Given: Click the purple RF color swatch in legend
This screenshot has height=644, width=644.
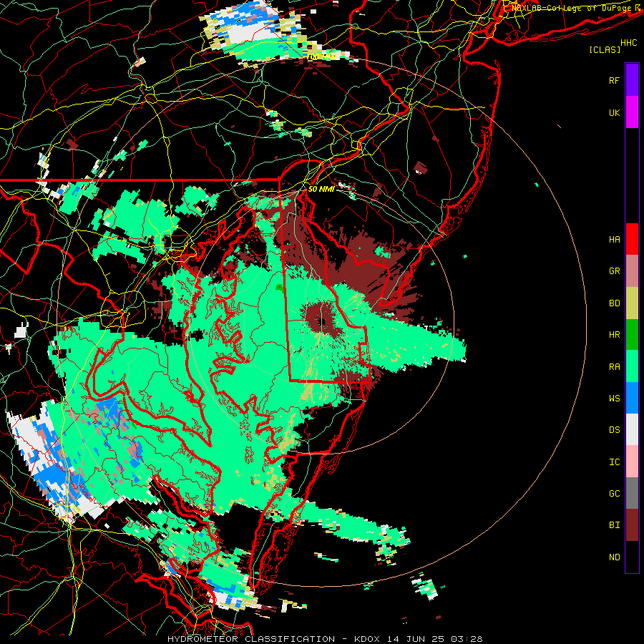Looking at the screenshot, I should pos(632,80).
